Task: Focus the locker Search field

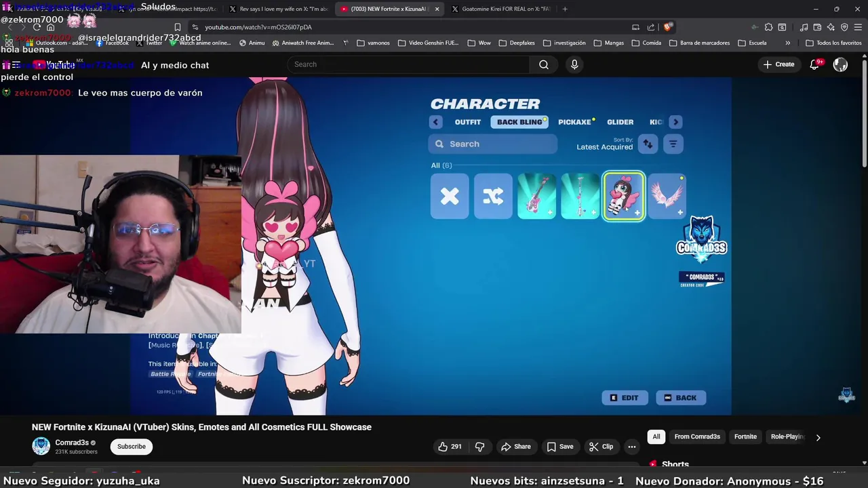Action: click(493, 144)
